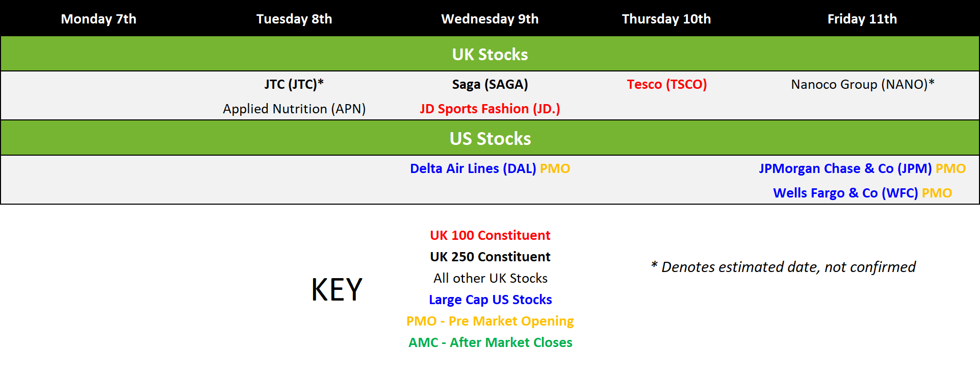Select the Tuesday 8th column header

[294, 19]
